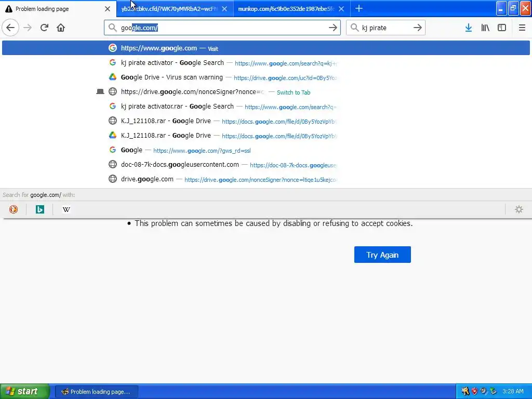Close the 'Problem loading page' tab
Screen dimensions: 532x399
pyautogui.click(x=108, y=9)
